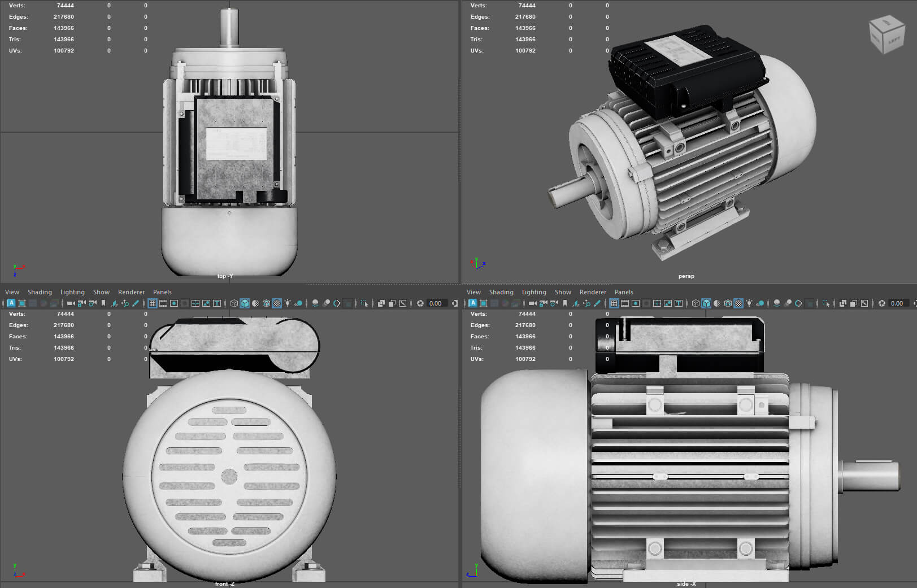Image resolution: width=917 pixels, height=588 pixels.
Task: Click X-Ray Joints icon in front panel toolbar
Action: pyautogui.click(x=403, y=303)
